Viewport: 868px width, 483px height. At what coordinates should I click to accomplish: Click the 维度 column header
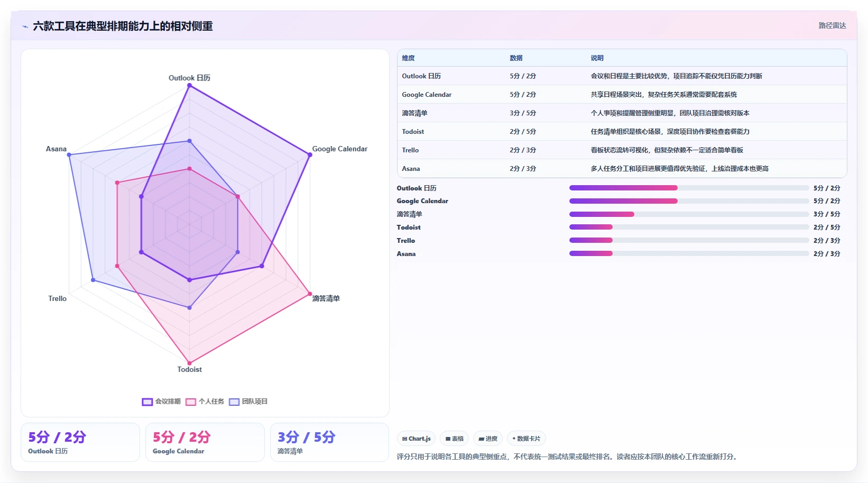[408, 58]
